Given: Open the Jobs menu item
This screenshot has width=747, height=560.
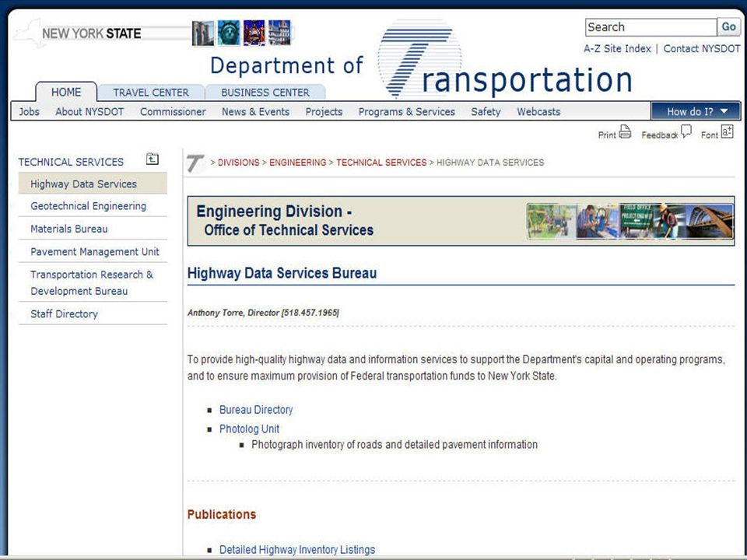Looking at the screenshot, I should click(29, 111).
